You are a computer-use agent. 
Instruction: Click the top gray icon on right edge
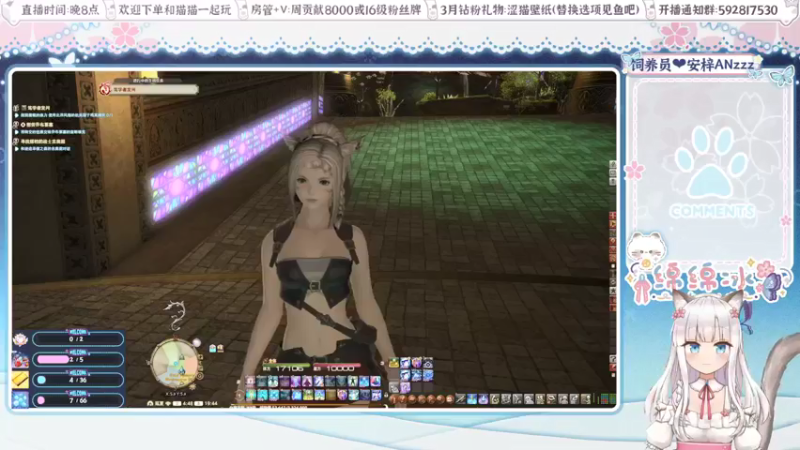point(613,164)
